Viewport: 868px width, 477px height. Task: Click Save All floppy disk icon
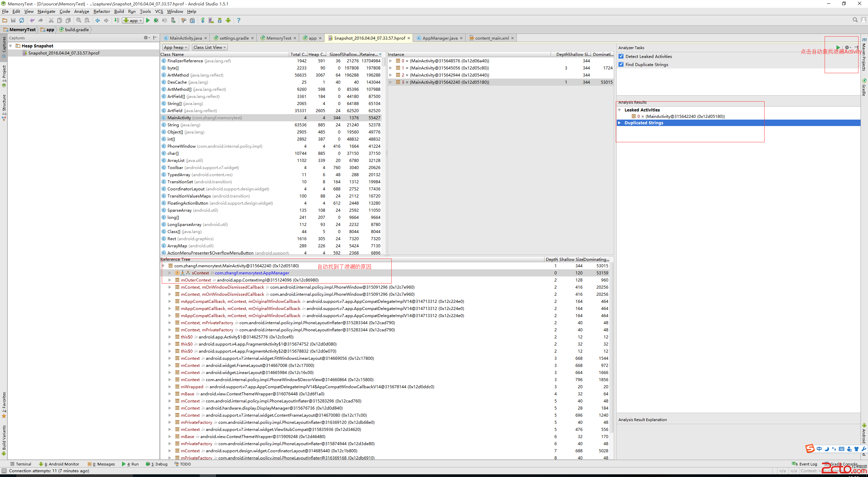click(13, 20)
